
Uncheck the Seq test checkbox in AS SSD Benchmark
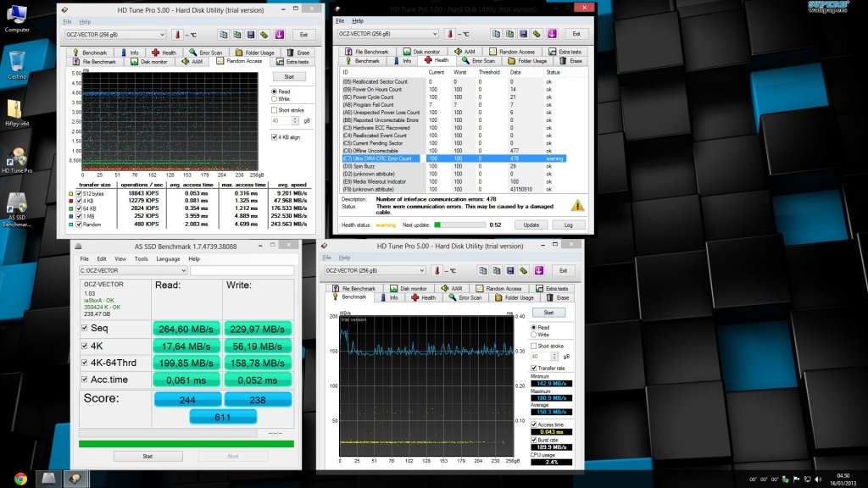tap(85, 328)
